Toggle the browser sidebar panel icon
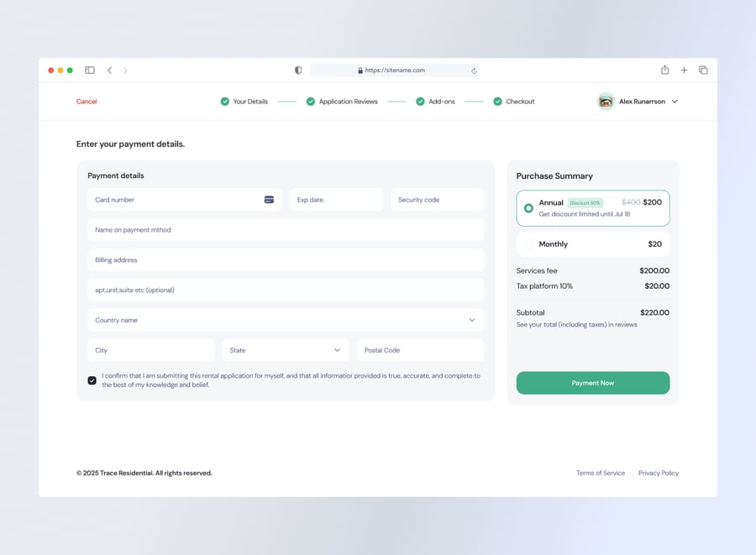The height and width of the screenshot is (555, 756). (x=90, y=71)
